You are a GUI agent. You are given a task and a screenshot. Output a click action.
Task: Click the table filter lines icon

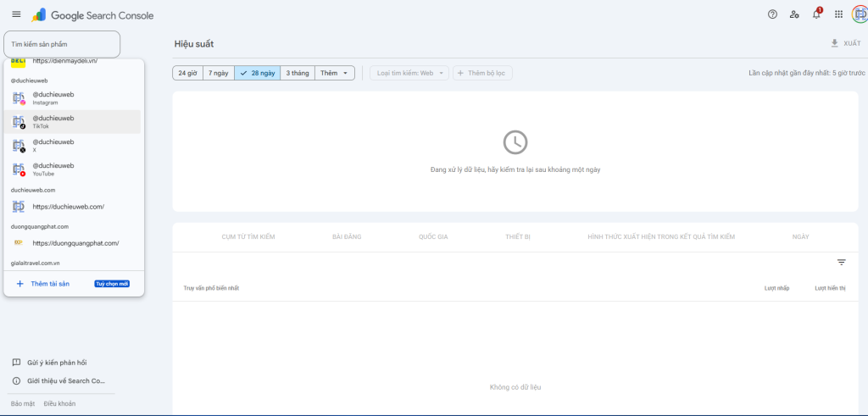[842, 262]
